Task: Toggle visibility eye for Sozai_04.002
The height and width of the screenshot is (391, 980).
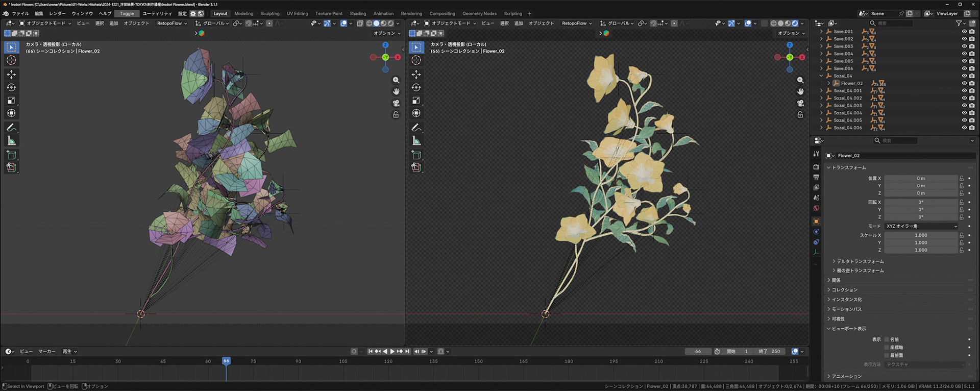Action: coord(964,98)
